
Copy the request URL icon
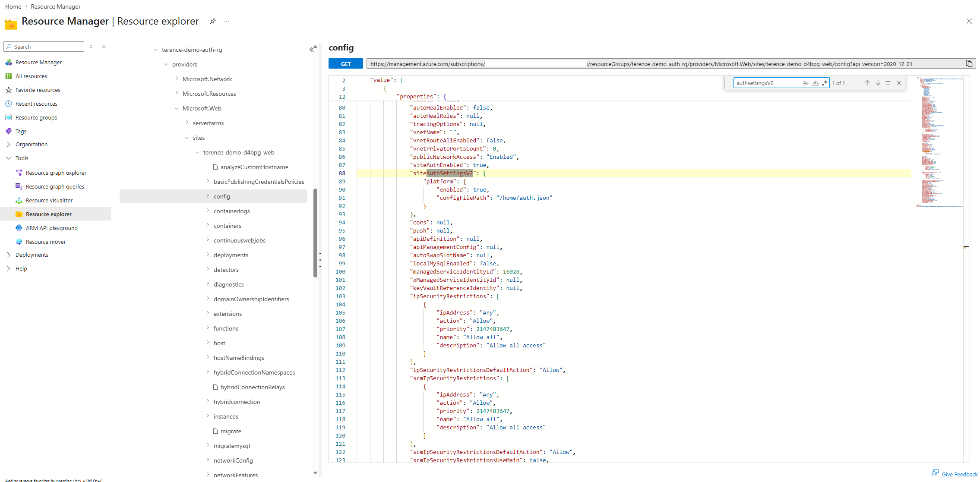point(969,64)
